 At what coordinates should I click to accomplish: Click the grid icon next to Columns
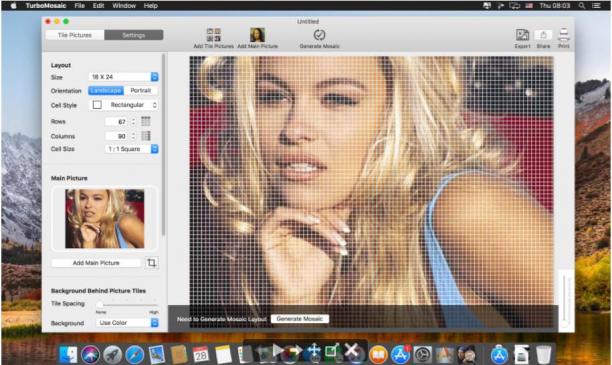tap(146, 136)
